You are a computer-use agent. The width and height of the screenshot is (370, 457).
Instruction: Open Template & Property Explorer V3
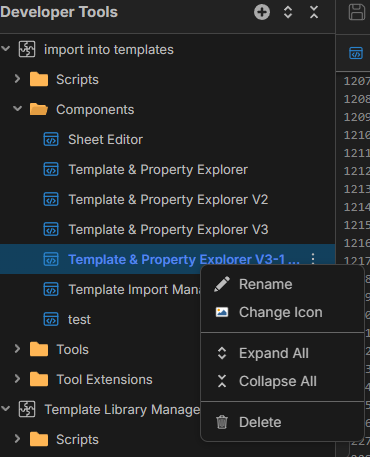[168, 230]
